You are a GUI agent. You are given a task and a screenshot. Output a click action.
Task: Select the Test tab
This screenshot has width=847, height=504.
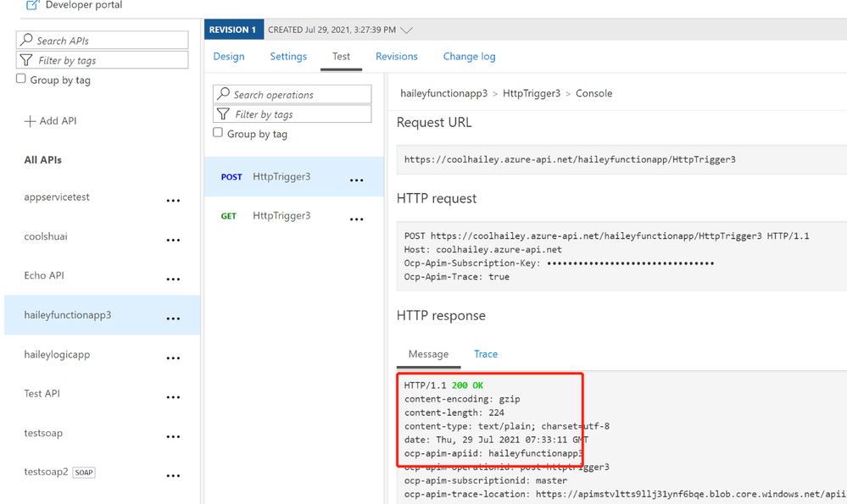pos(341,56)
